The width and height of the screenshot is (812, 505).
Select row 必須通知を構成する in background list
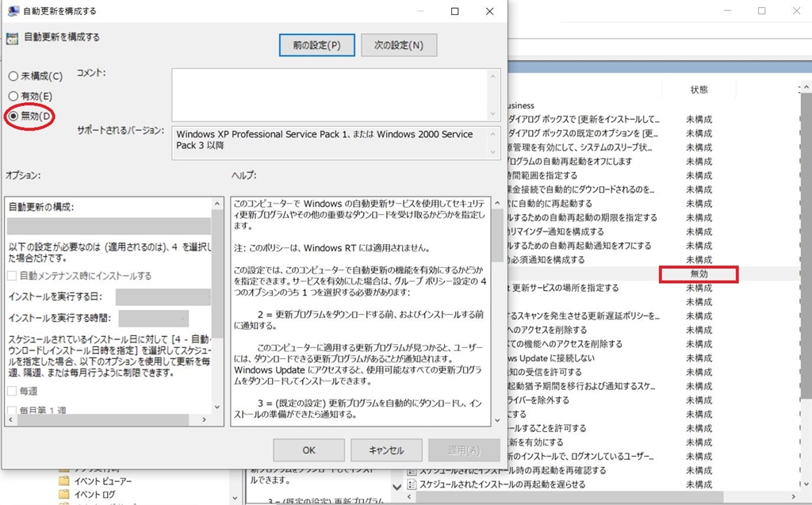click(x=546, y=260)
